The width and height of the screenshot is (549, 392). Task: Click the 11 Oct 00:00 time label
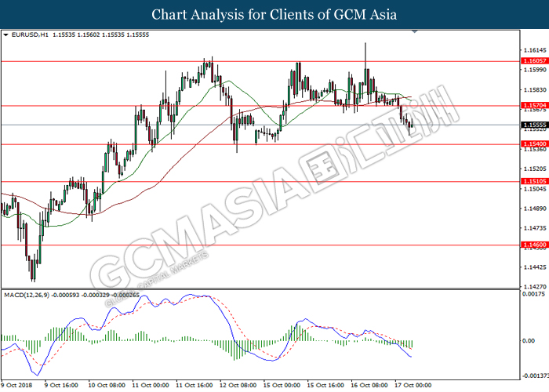pos(151,386)
